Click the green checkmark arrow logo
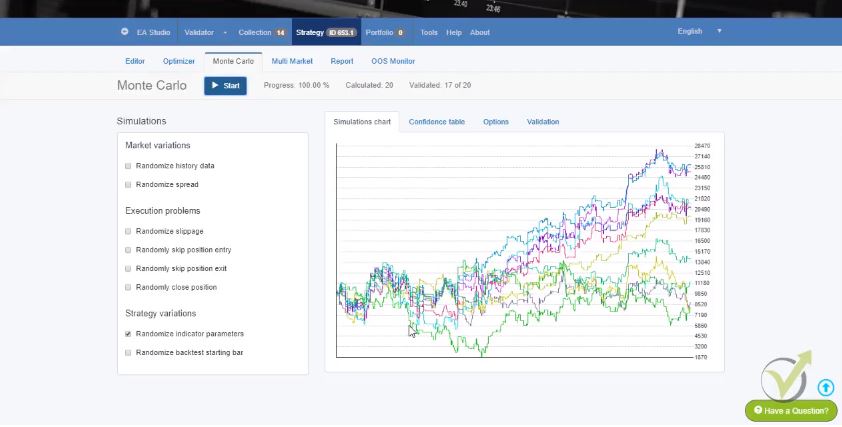The height and width of the screenshot is (427, 842). pyautogui.click(x=785, y=377)
